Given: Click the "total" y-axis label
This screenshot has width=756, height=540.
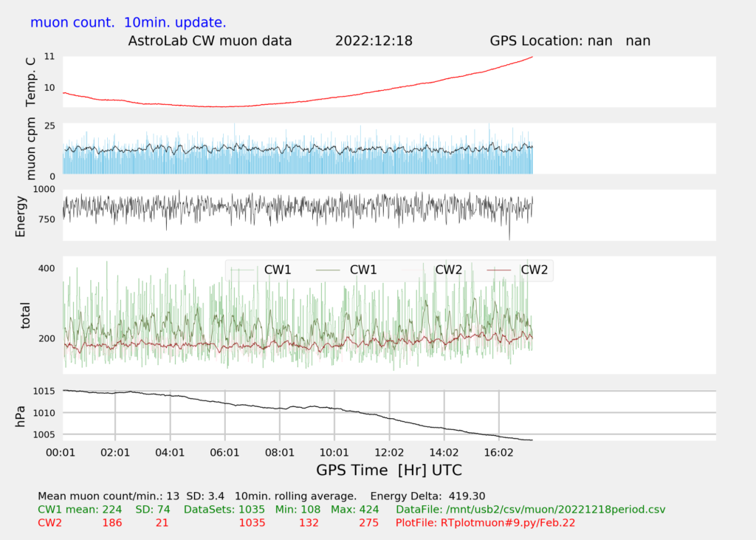Looking at the screenshot, I should click(x=27, y=315).
